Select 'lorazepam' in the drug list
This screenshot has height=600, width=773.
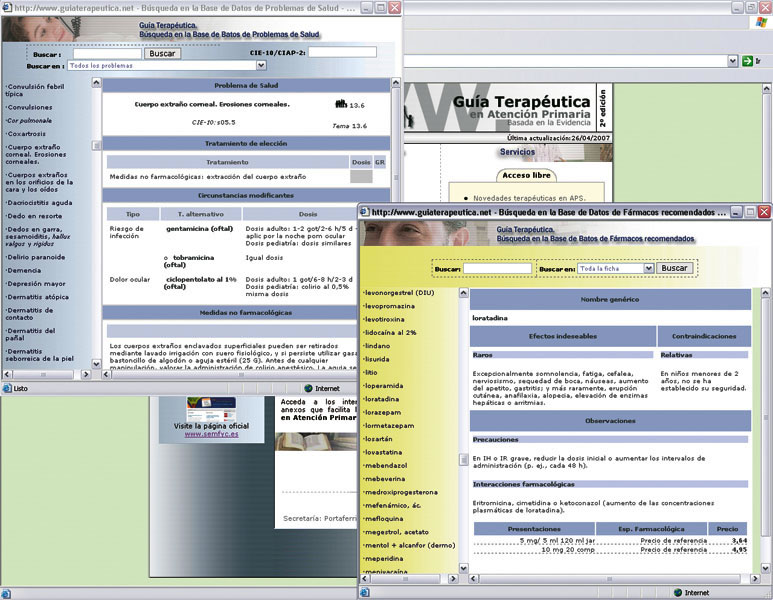click(382, 413)
